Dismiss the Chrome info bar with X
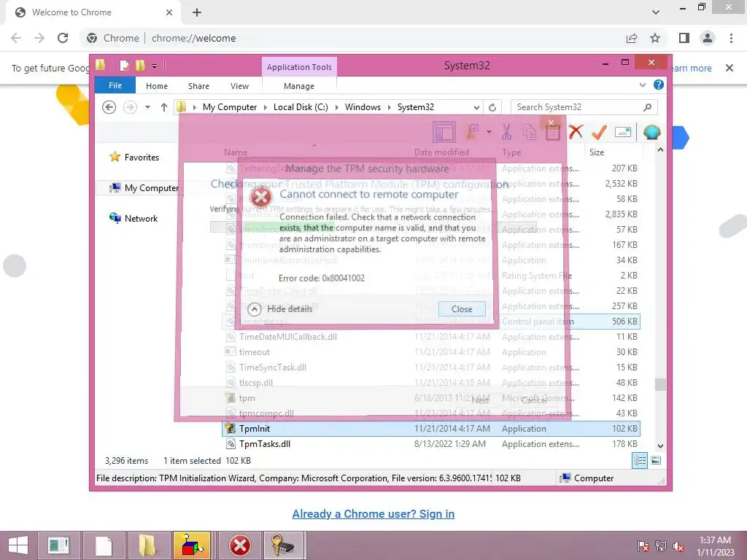 coord(729,68)
